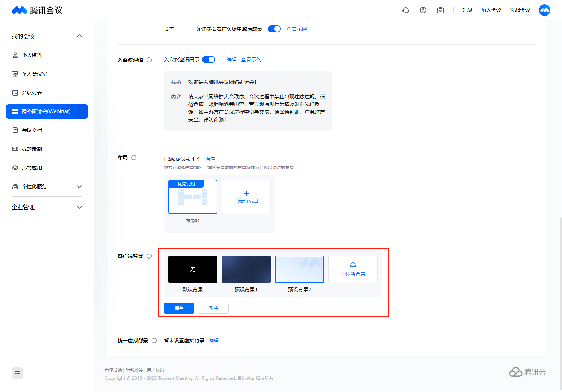Image resolution: width=562 pixels, height=392 pixels.
Task: Click the 保存 button
Action: tap(179, 308)
